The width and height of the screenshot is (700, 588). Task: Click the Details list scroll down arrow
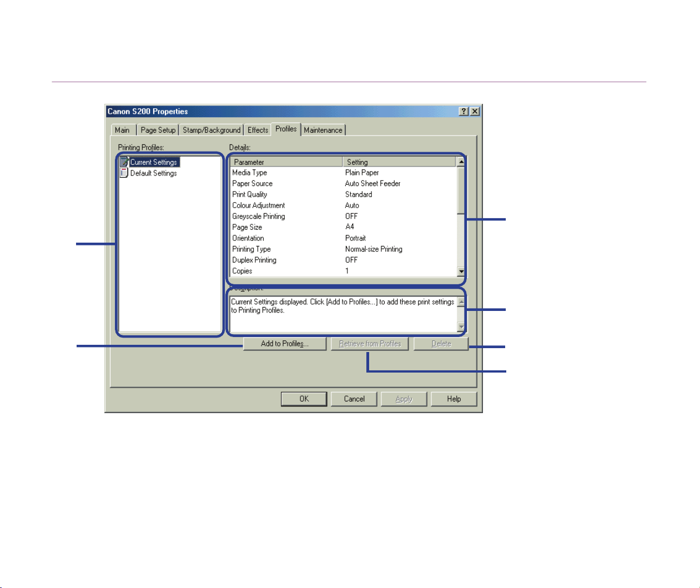pyautogui.click(x=461, y=272)
